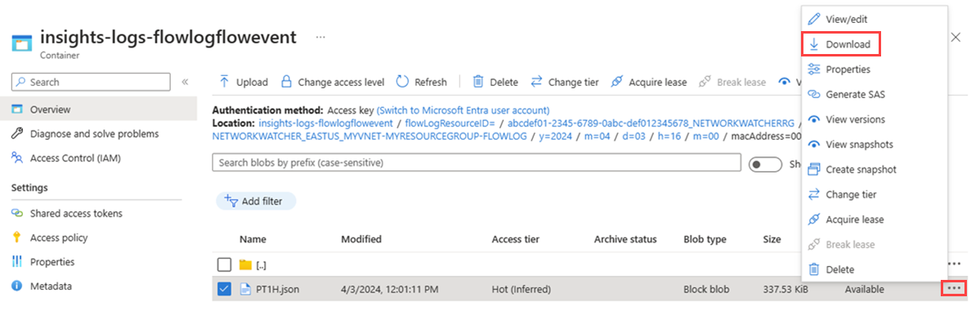Click the Change tier icon in toolbar
980x320 pixels.
pos(536,82)
